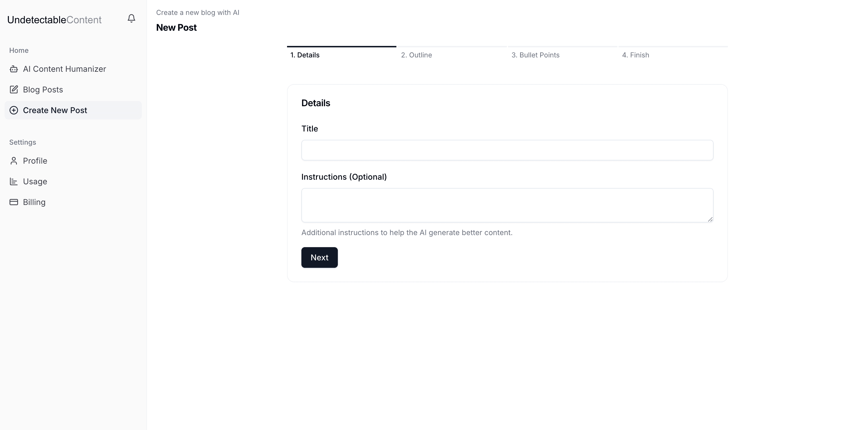The height and width of the screenshot is (430, 868).
Task: Go to the Billing page
Action: tap(34, 202)
